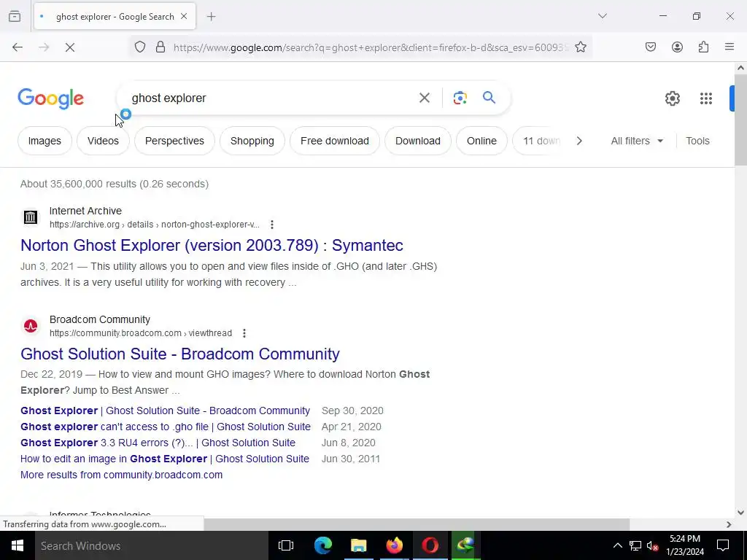Click the Internet Archive favicon
The height and width of the screenshot is (560, 747).
pos(31,217)
